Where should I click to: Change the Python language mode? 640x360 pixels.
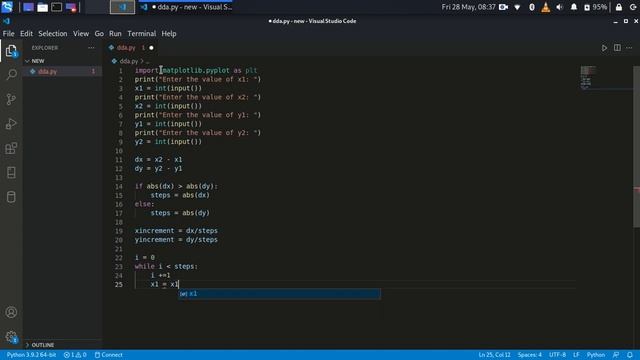(x=596, y=355)
